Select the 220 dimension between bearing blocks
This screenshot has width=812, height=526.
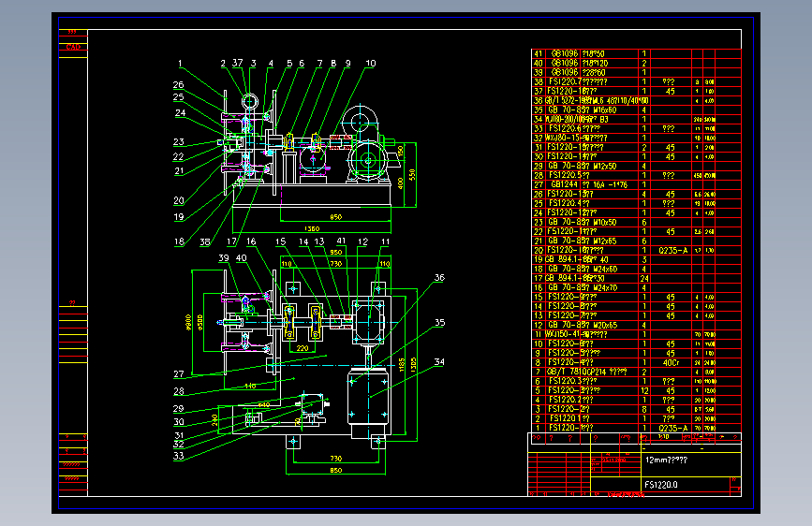coord(303,348)
